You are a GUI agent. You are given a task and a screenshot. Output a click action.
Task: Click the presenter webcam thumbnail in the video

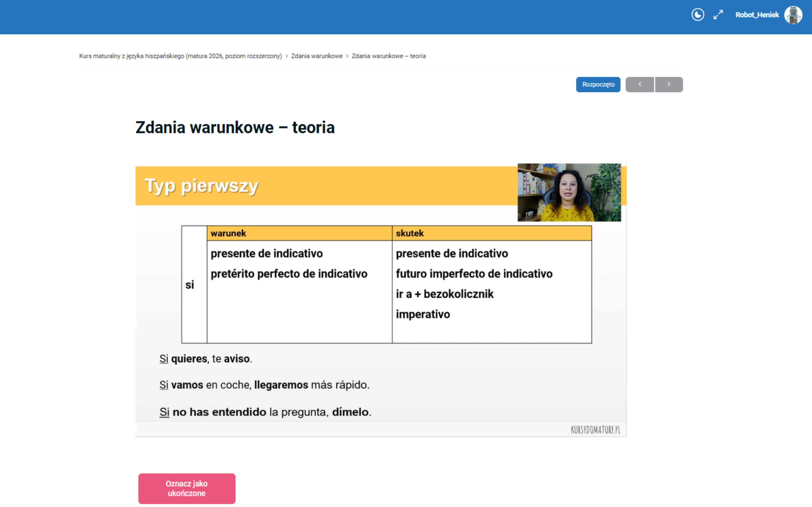(569, 192)
